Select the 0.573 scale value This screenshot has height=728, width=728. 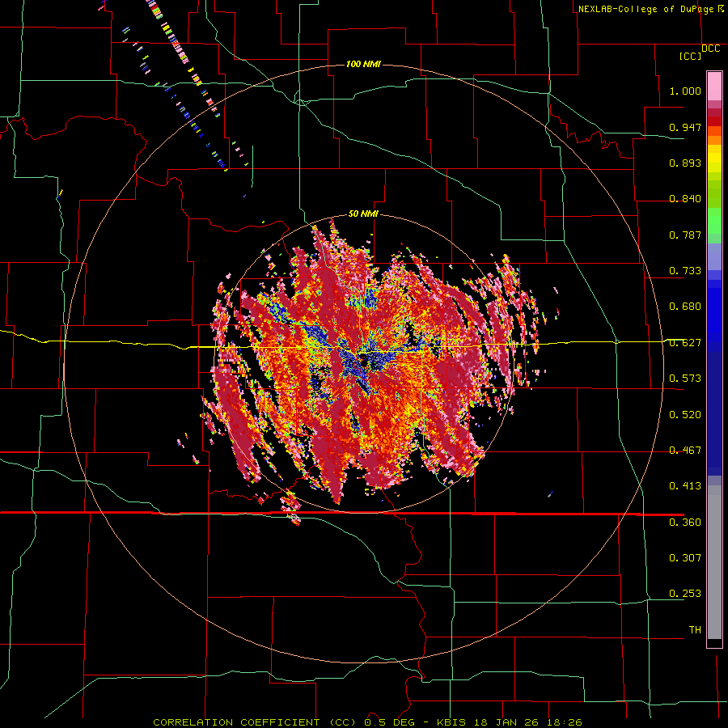click(685, 378)
